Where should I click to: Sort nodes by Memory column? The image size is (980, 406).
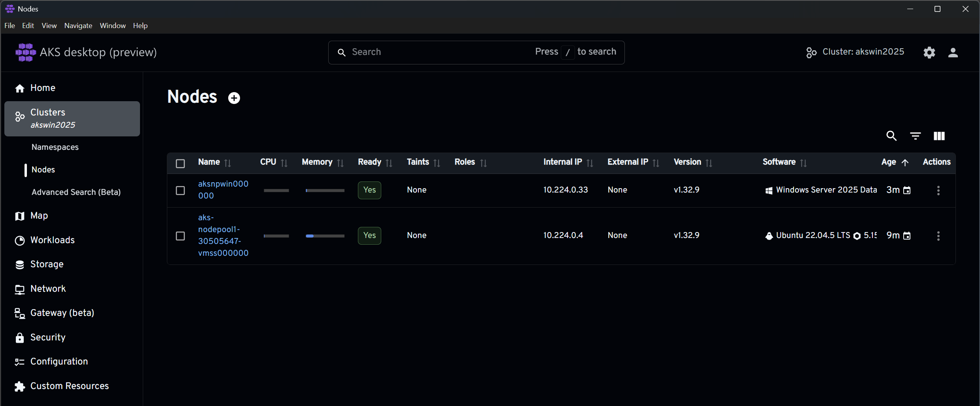coord(340,162)
